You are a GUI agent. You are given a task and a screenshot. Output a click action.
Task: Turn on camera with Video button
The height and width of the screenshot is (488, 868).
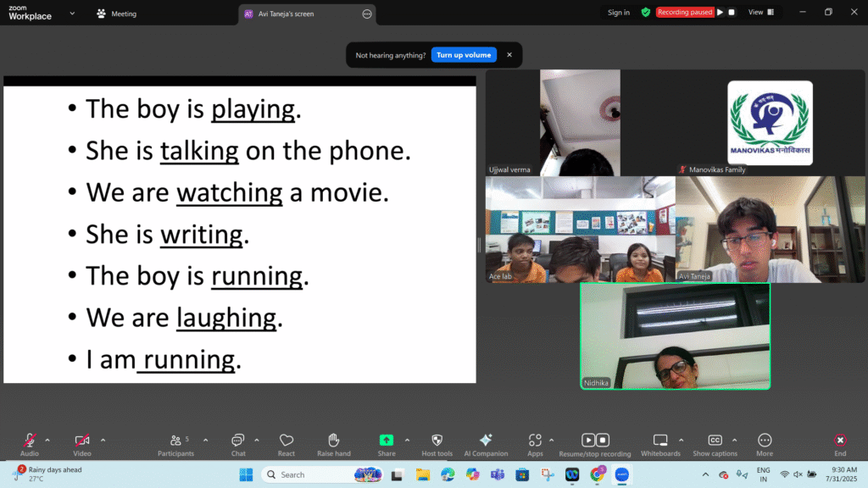click(82, 441)
